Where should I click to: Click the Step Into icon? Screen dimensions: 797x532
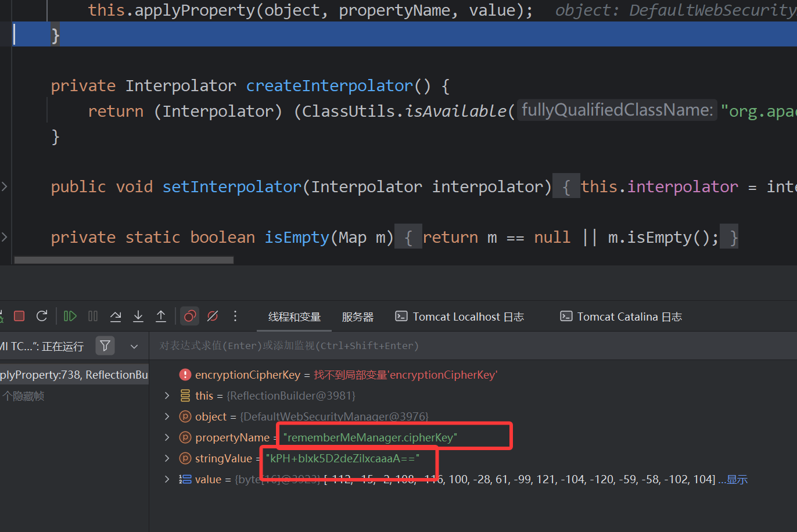coord(138,316)
